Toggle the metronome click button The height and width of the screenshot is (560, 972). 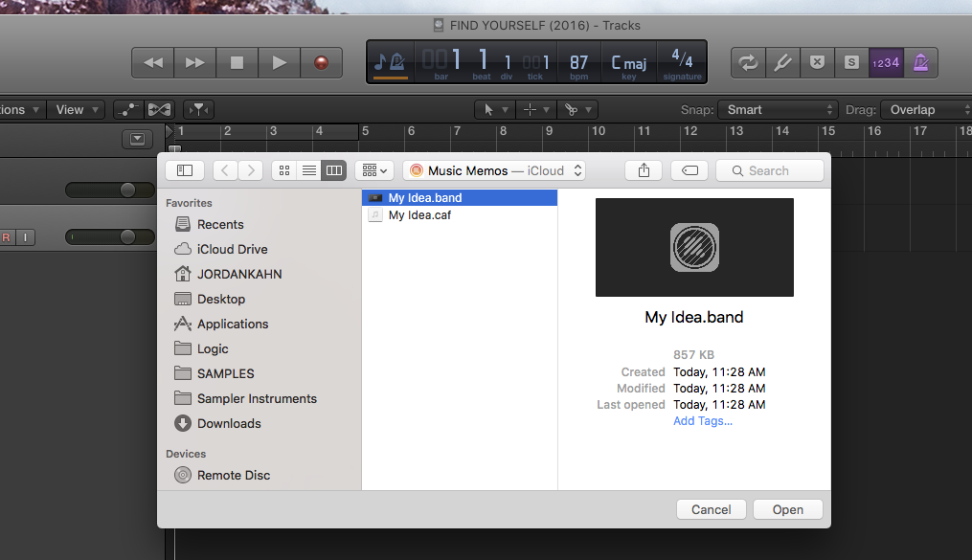[x=920, y=62]
